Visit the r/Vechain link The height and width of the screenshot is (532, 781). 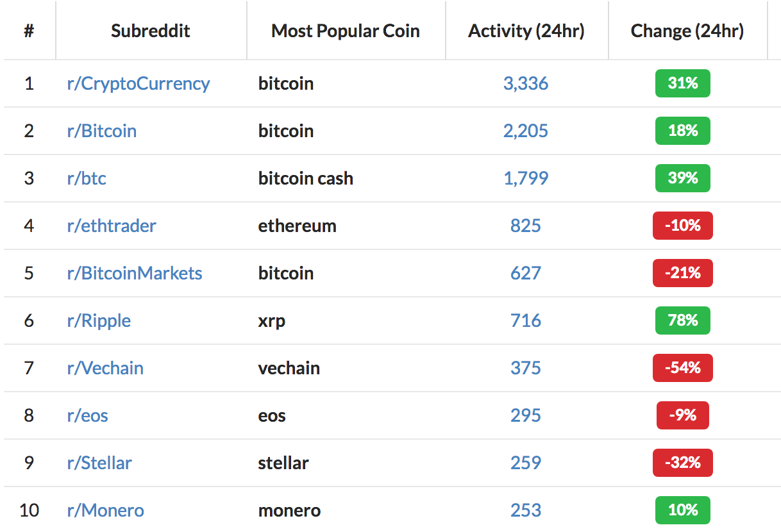[105, 368]
